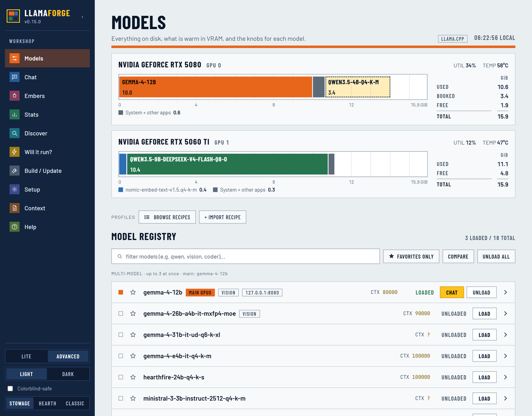This screenshot has height=416, width=532.
Task: Click the list icon in Browse Recipes
Action: point(147,217)
